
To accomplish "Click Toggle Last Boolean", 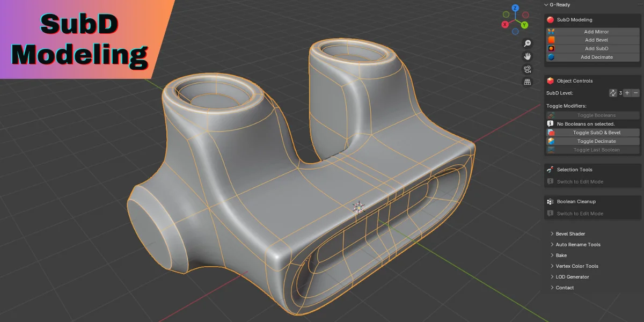I will tap(593, 150).
